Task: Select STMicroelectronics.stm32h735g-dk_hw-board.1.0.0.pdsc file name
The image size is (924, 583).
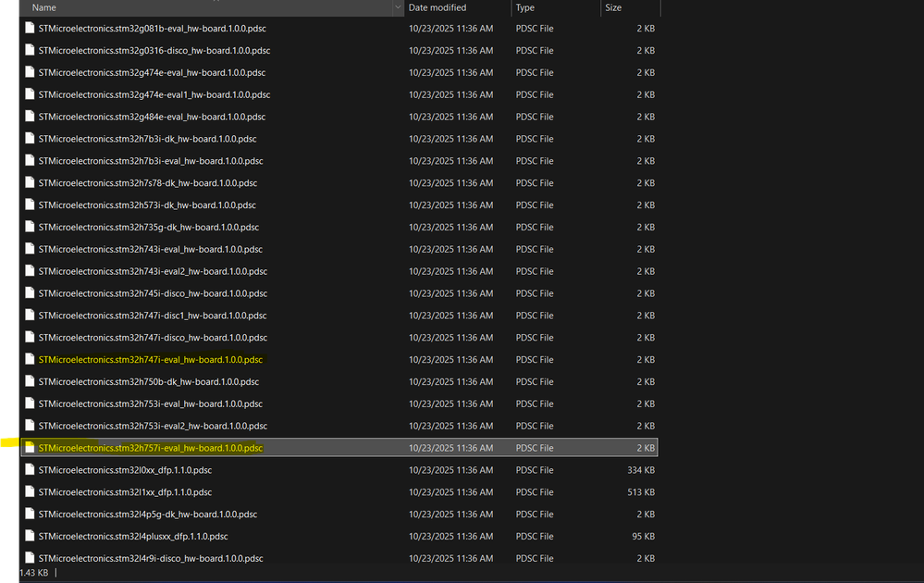Action: tap(149, 228)
